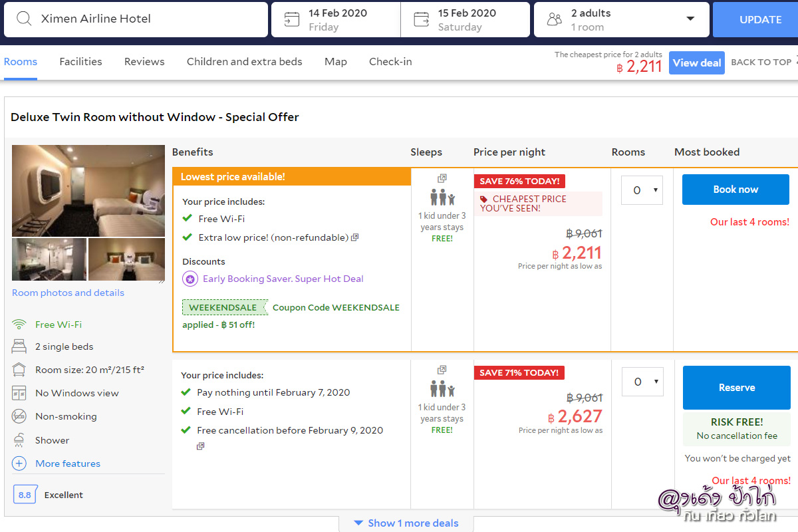The height and width of the screenshot is (532, 798).
Task: Click popup icon above first Sleeps figure
Action: click(442, 178)
